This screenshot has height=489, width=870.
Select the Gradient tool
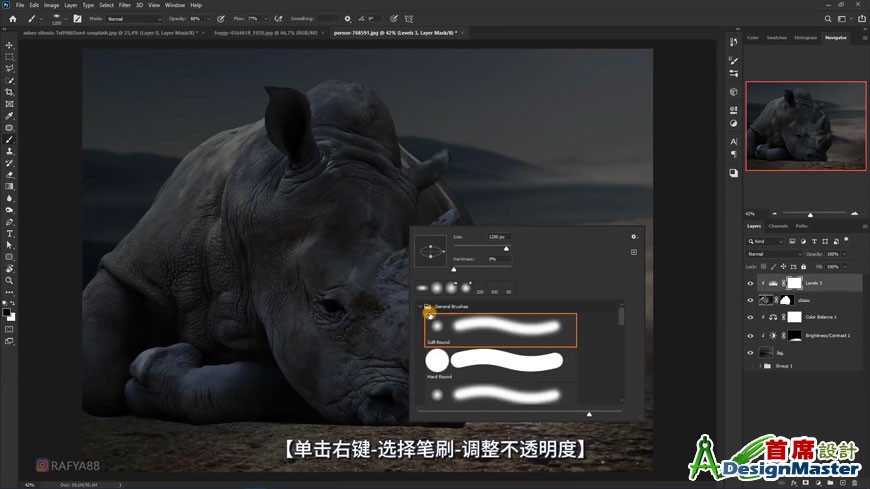coord(9,186)
